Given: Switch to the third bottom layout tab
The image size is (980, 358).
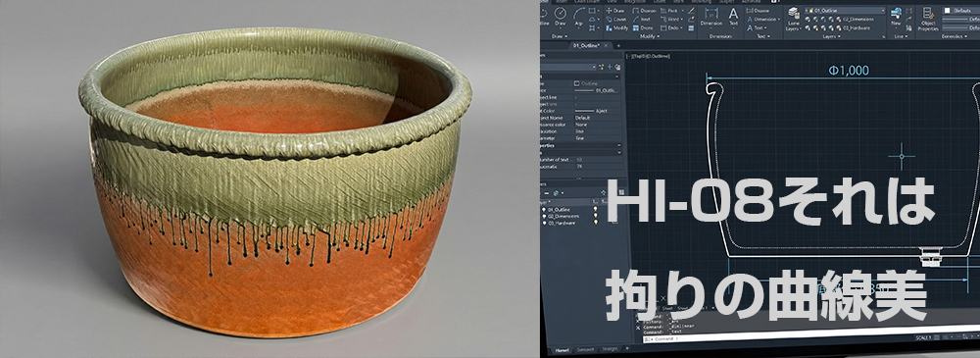Looking at the screenshot, I should pyautogui.click(x=610, y=348).
